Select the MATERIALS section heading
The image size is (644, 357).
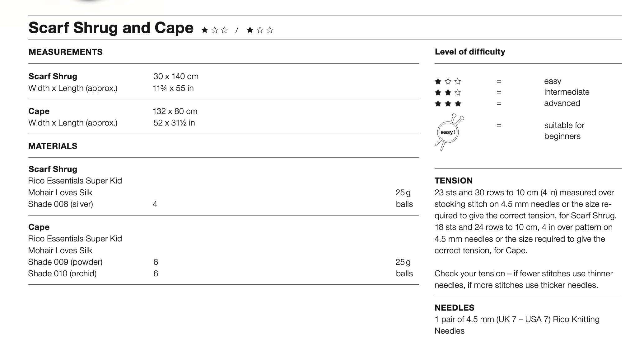pyautogui.click(x=53, y=146)
